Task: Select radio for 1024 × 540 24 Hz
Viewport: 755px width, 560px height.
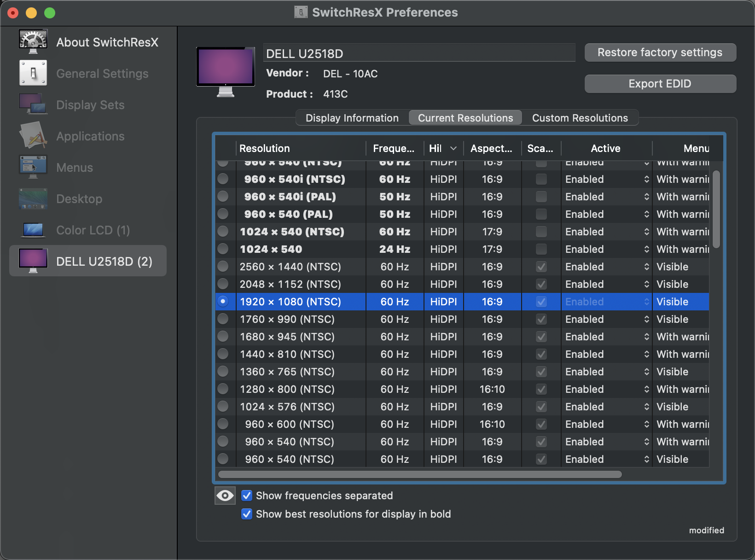Action: coord(223,249)
